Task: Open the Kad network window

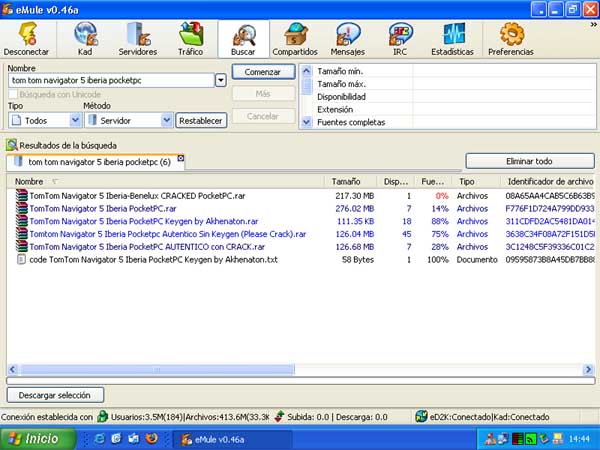Action: point(86,39)
